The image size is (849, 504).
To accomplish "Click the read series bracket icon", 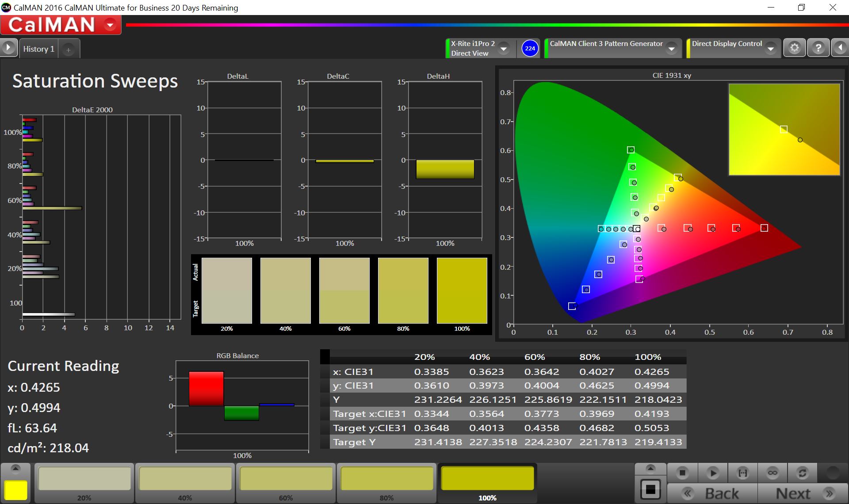I will [742, 473].
